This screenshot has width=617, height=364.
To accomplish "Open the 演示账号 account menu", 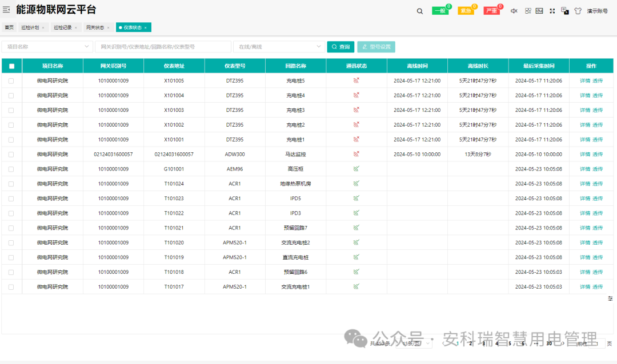I will click(598, 11).
